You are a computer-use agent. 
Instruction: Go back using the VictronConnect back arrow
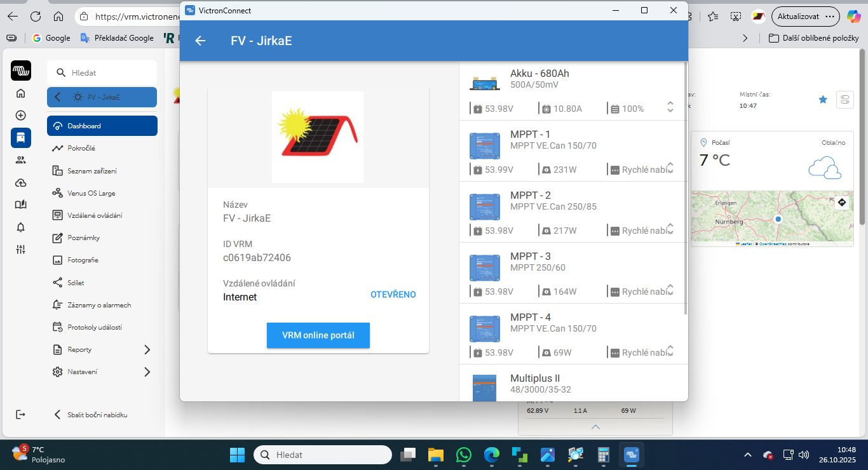200,41
